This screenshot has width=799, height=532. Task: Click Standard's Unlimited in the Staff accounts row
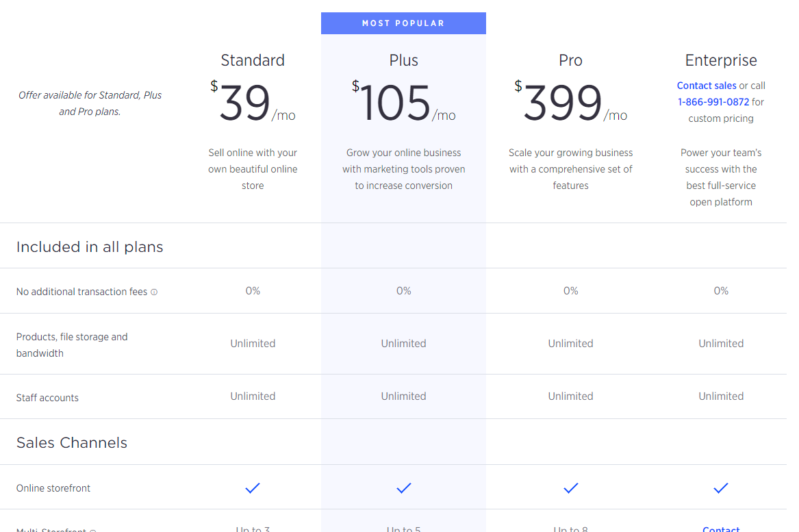253,396
